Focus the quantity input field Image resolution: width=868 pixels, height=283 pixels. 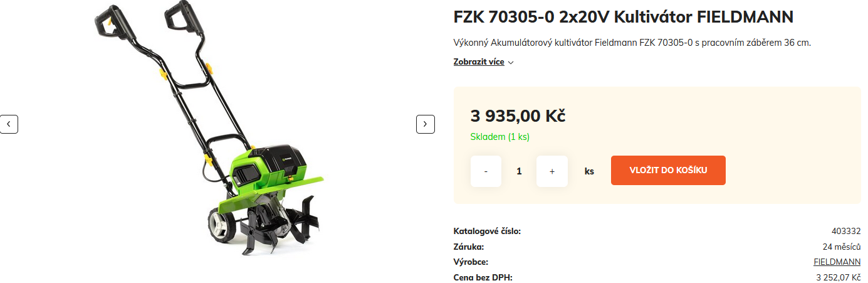point(519,171)
